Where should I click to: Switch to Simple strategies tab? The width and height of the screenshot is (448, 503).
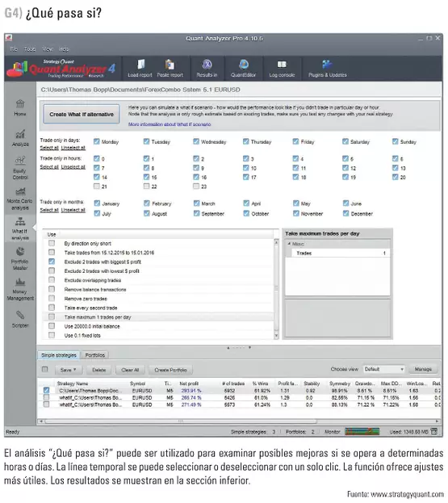tap(59, 355)
